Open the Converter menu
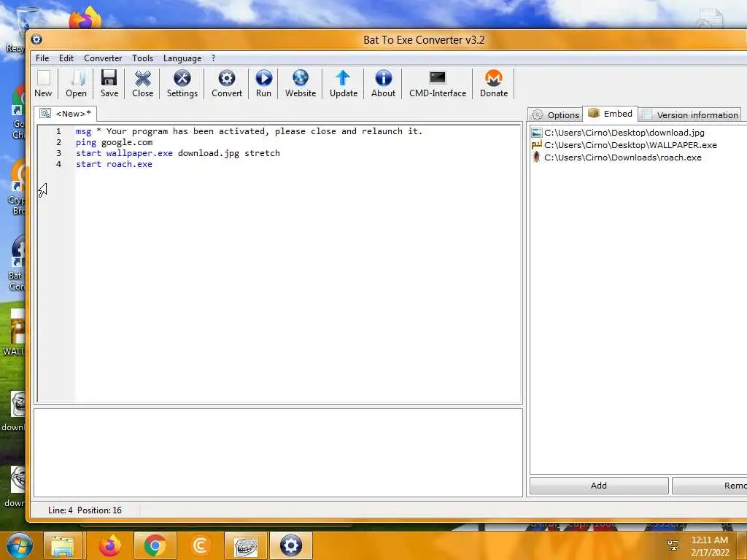 tap(103, 58)
